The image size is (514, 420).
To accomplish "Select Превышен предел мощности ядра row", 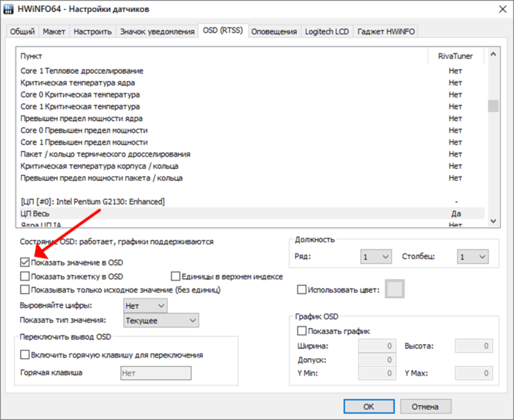I will click(252, 118).
